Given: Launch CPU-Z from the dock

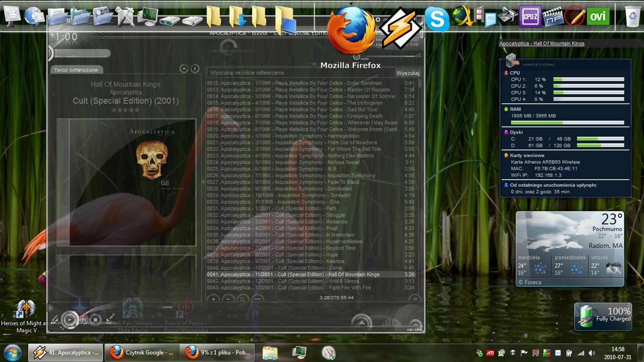Looking at the screenshot, I should pyautogui.click(x=530, y=17).
